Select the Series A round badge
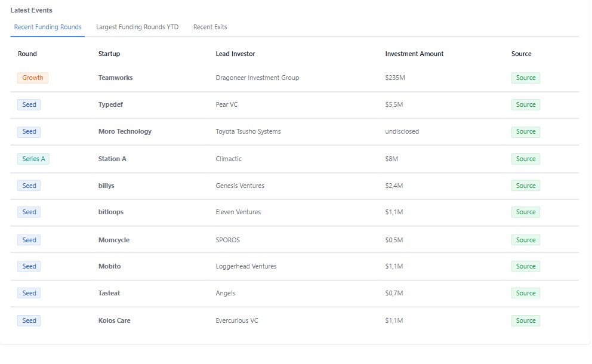The height and width of the screenshot is (364, 592). [x=33, y=159]
